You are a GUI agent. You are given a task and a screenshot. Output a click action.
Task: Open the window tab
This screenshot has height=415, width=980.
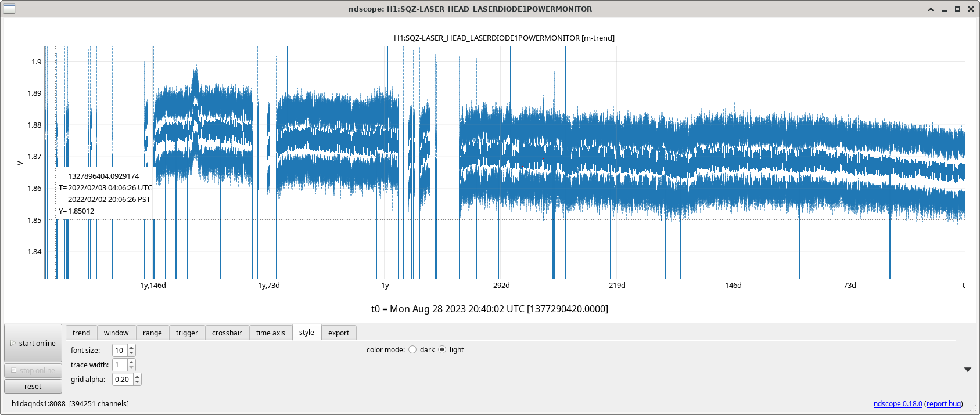pos(116,333)
